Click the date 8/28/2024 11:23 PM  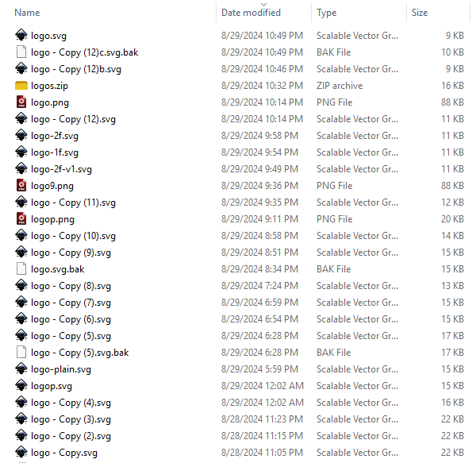coord(262,419)
